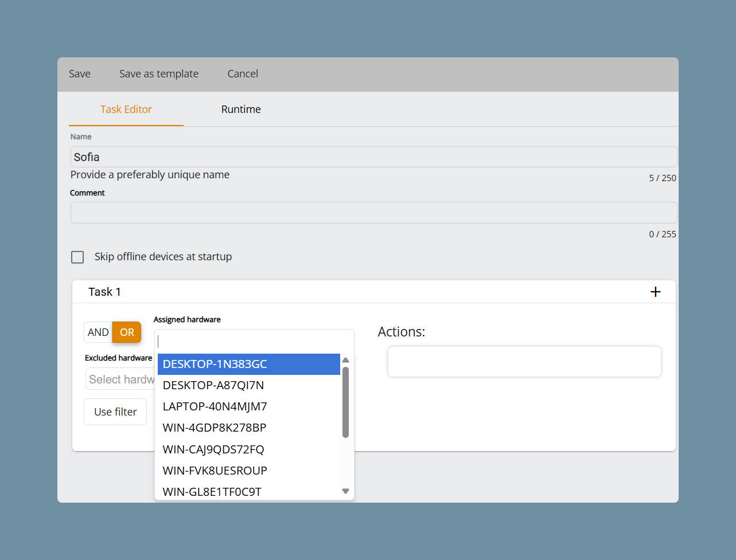Click the Use filter button
Image resolution: width=736 pixels, height=560 pixels.
[x=115, y=412]
